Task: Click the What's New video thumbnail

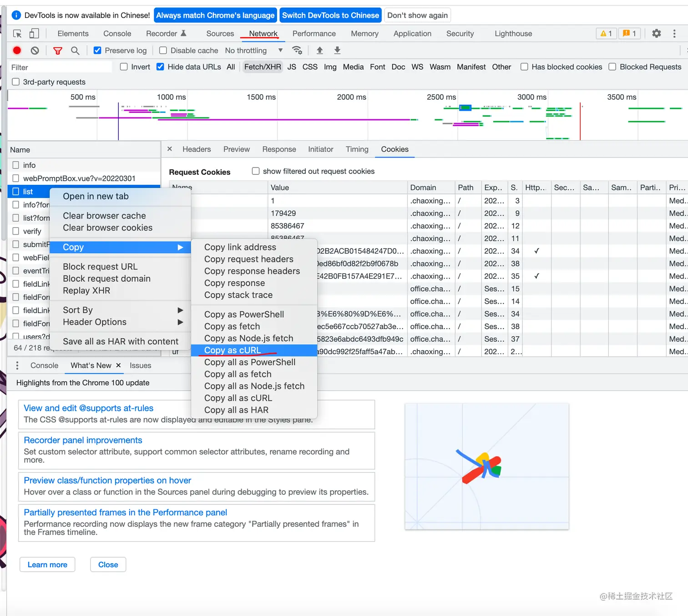Action: (x=487, y=466)
